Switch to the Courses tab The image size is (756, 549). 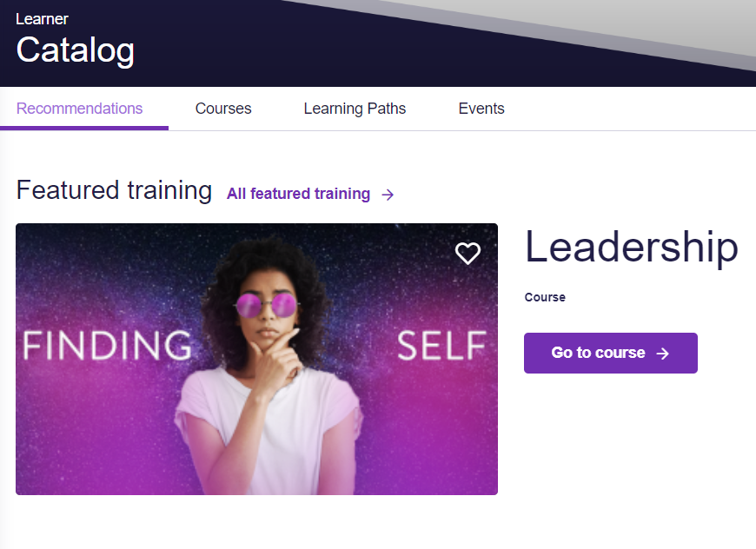[223, 109]
